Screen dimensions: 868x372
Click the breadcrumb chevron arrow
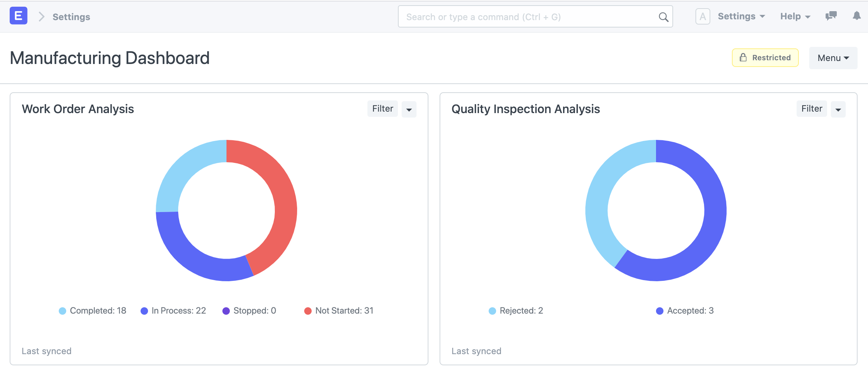[41, 17]
